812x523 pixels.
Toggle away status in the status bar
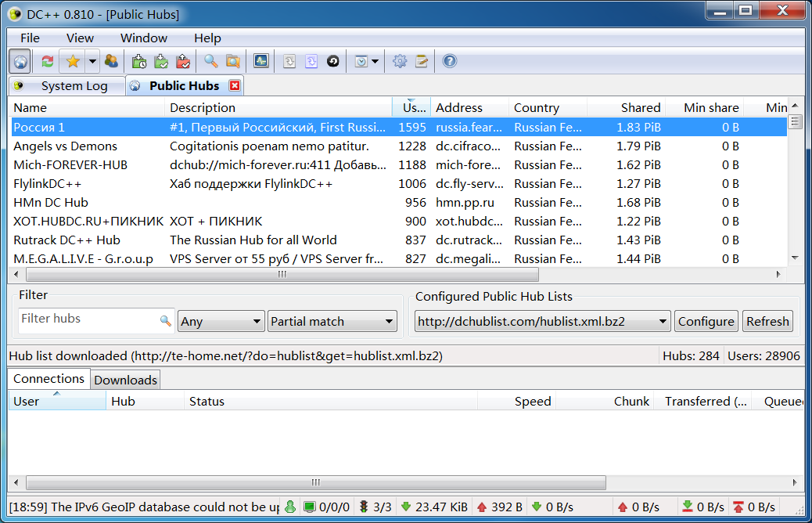pyautogui.click(x=290, y=507)
